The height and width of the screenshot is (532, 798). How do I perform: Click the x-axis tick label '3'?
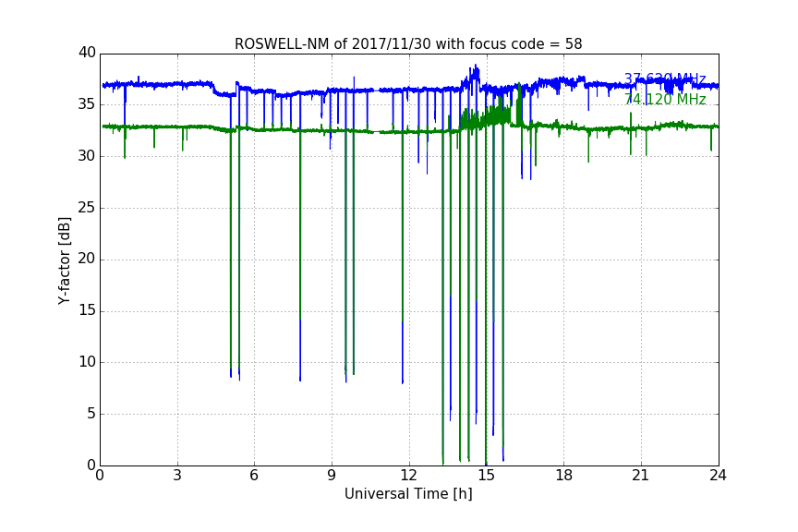pyautogui.click(x=177, y=476)
